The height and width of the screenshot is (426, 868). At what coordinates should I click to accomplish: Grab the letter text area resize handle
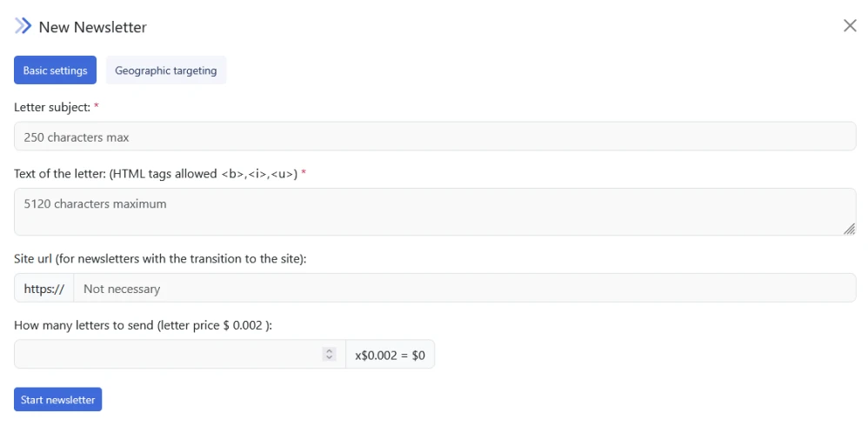pyautogui.click(x=849, y=229)
